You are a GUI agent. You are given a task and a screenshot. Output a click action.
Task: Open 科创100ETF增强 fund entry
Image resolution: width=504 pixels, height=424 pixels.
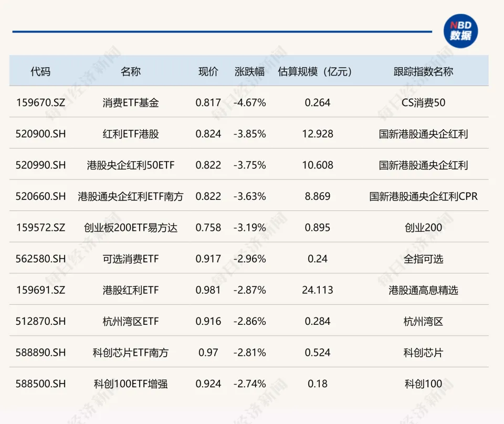[130, 384]
